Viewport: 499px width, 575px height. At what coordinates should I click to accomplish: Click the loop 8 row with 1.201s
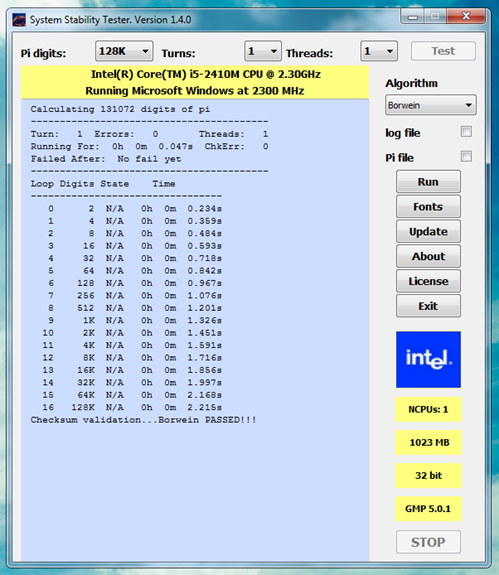[x=135, y=308]
